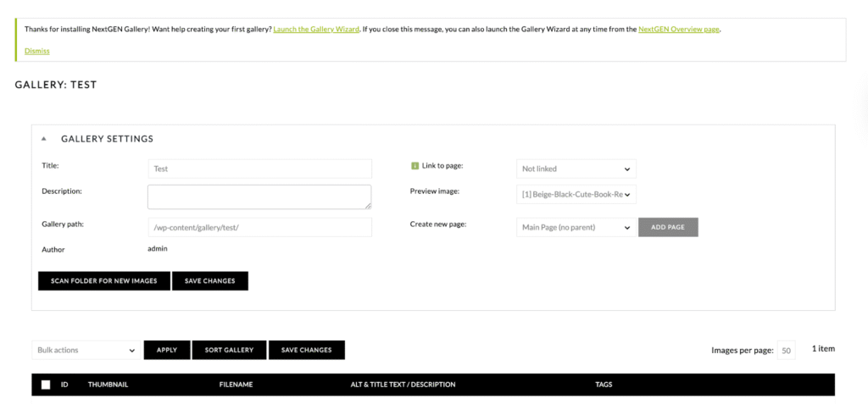Collapse the Gallery Settings section triangle
Image resolution: width=868 pixels, height=404 pixels.
[43, 139]
